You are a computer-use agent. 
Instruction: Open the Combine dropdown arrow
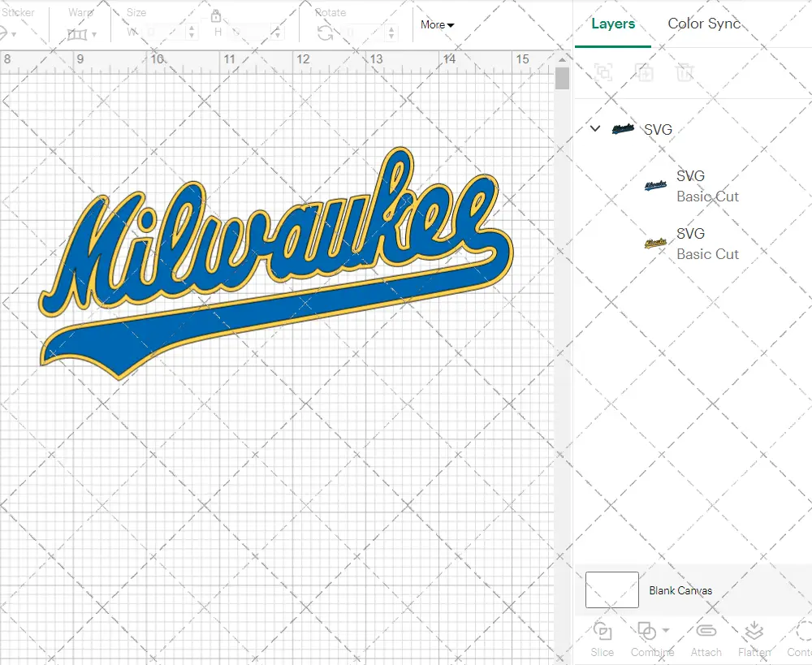(x=666, y=630)
